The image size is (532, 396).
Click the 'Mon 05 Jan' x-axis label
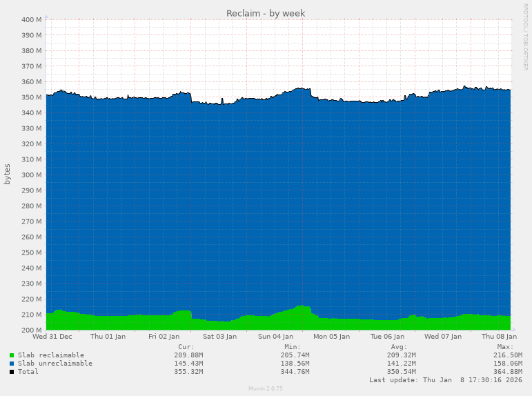331,337
